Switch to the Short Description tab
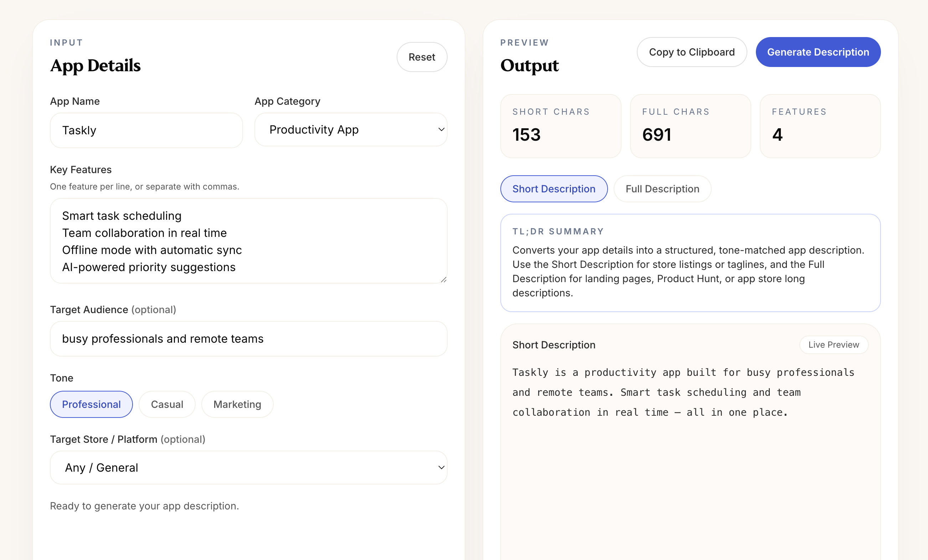Image resolution: width=928 pixels, height=560 pixels. [553, 189]
